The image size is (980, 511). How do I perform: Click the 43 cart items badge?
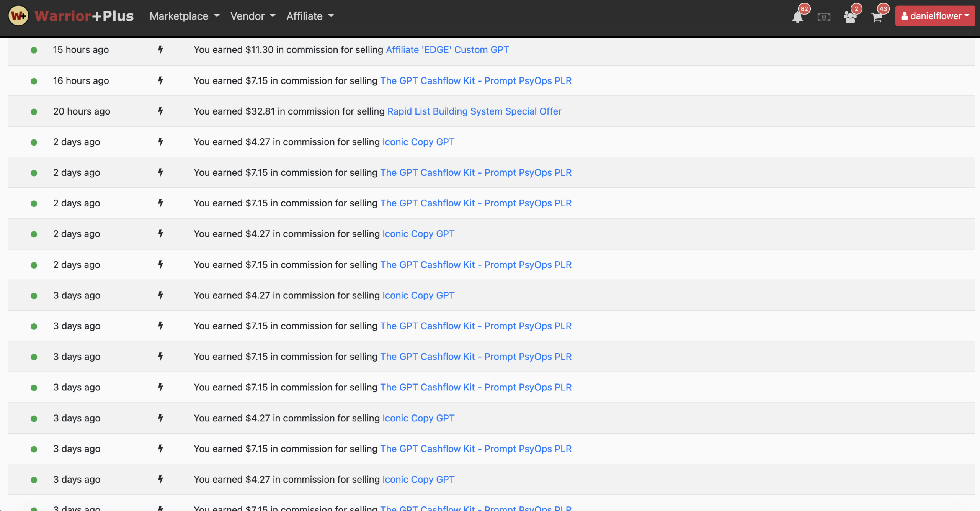click(883, 9)
